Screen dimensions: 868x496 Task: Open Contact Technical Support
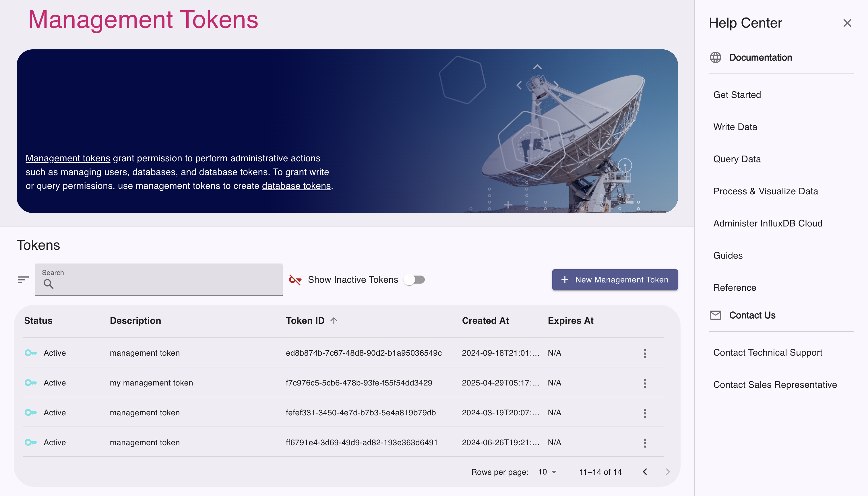coord(768,352)
